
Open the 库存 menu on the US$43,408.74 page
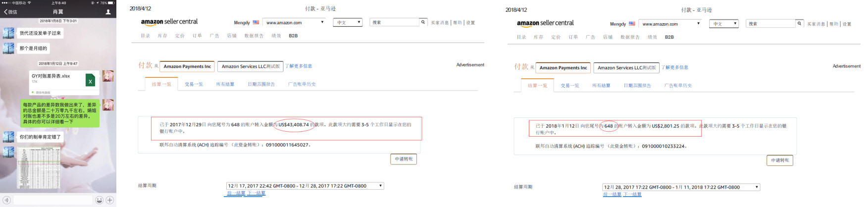(162, 36)
